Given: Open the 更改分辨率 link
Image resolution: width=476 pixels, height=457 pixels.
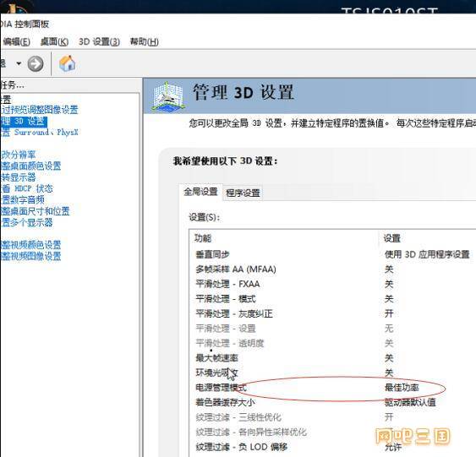Looking at the screenshot, I should [x=18, y=155].
